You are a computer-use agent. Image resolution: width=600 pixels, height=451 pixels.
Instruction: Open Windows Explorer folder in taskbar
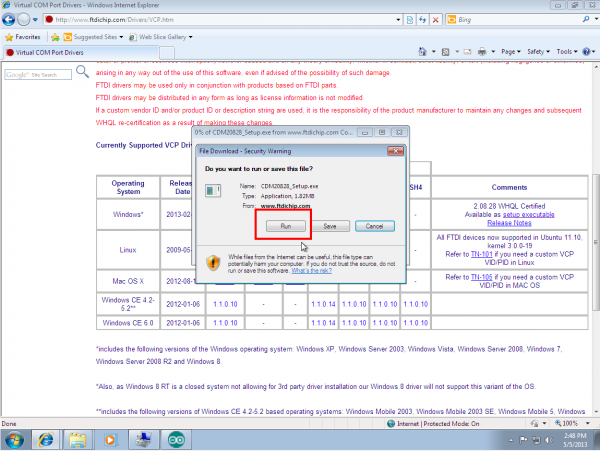point(78,438)
